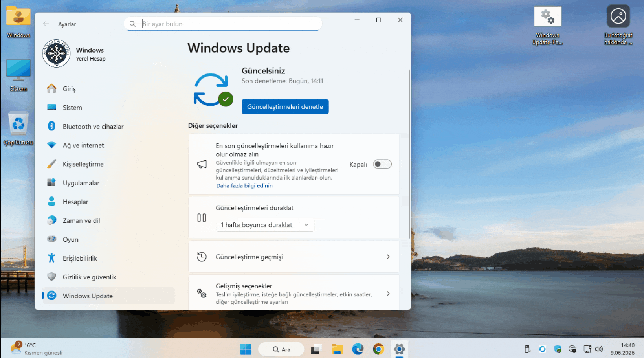Click the Güncelleştirmeleri denetle button

click(285, 106)
